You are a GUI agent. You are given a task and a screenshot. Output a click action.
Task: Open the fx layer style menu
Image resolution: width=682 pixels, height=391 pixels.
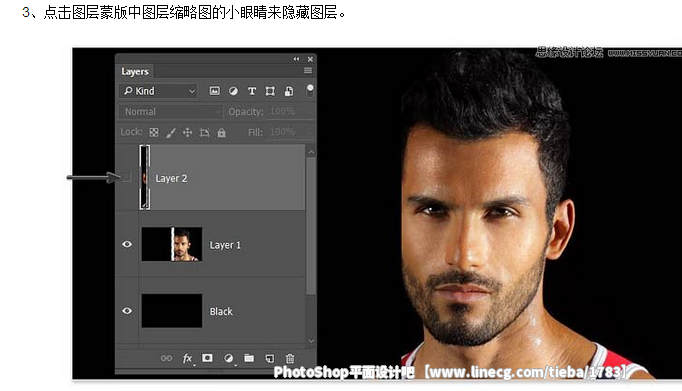(187, 358)
